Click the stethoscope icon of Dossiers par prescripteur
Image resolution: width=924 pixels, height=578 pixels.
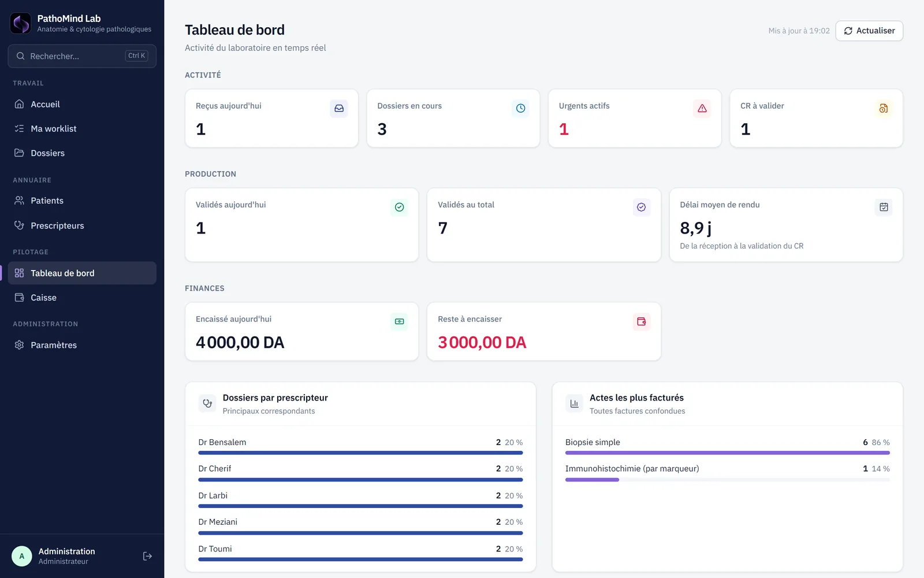tap(207, 403)
